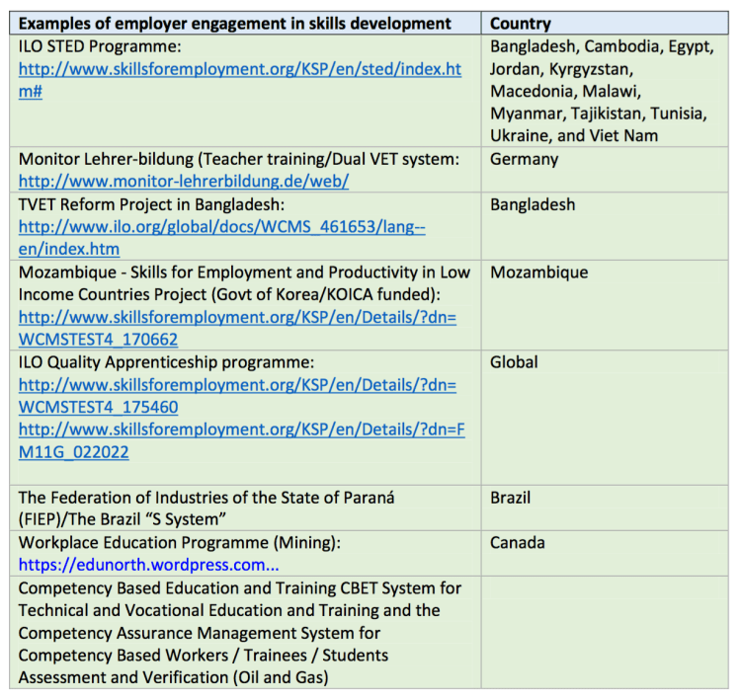
Task: Select the 'Global' country cell
Action: (x=514, y=362)
